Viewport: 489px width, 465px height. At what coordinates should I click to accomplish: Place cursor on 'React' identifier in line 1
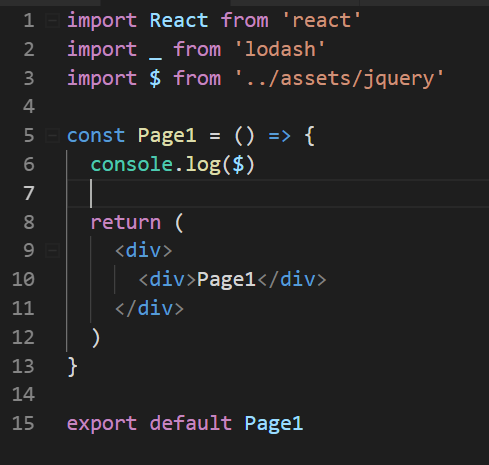(179, 21)
